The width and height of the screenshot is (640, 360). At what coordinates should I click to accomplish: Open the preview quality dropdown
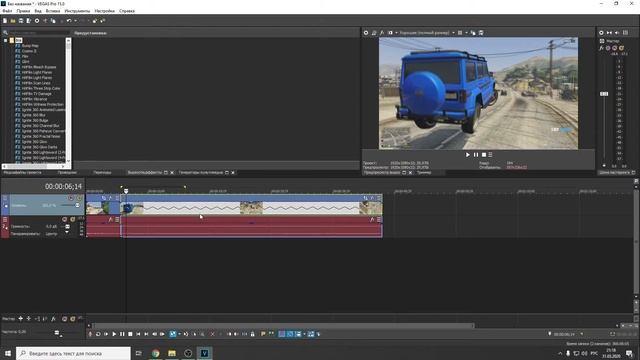(453, 33)
